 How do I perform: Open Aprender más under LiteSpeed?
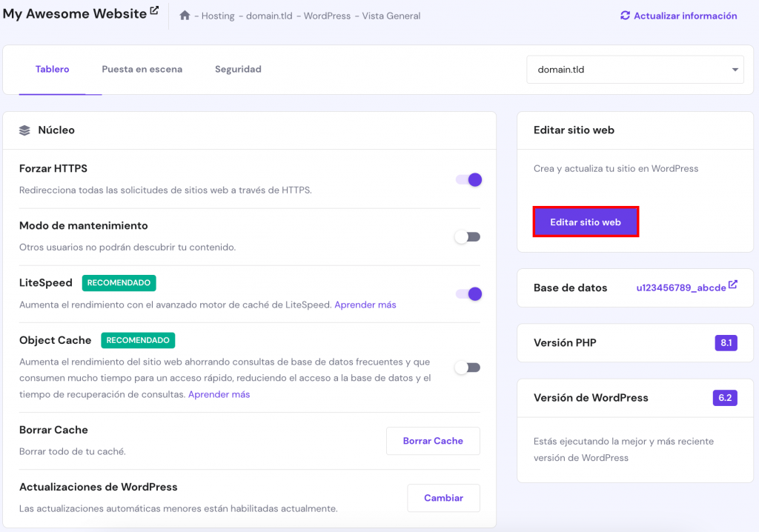point(365,304)
